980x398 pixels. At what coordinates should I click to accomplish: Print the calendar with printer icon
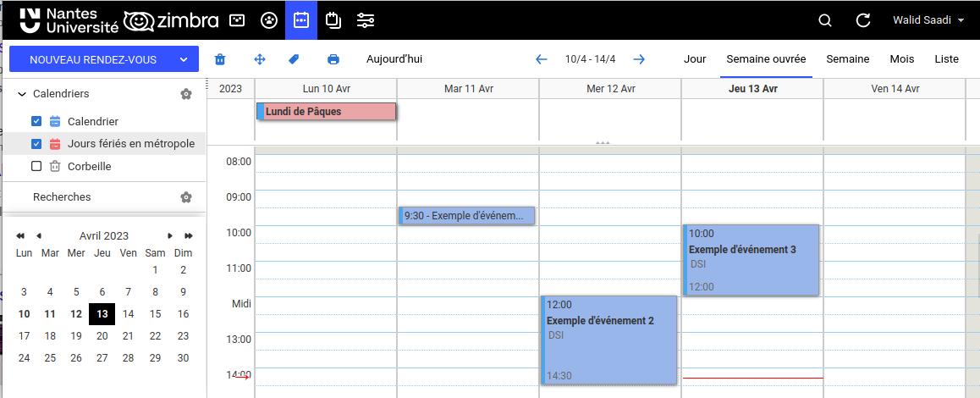333,59
